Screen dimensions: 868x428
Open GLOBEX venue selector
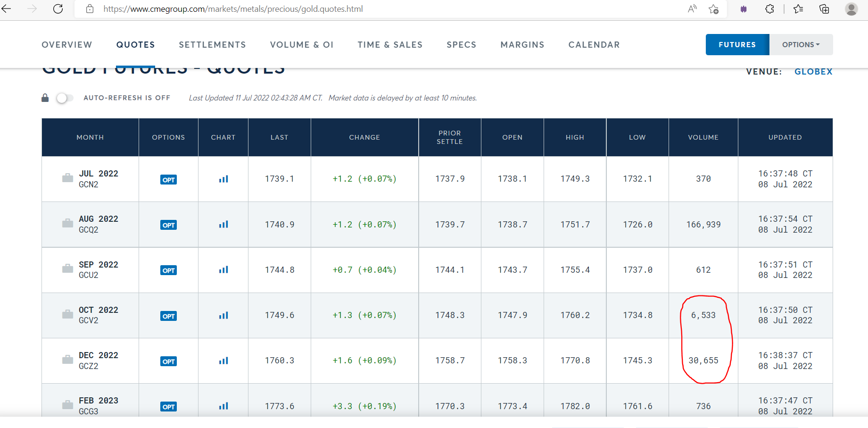pos(813,72)
